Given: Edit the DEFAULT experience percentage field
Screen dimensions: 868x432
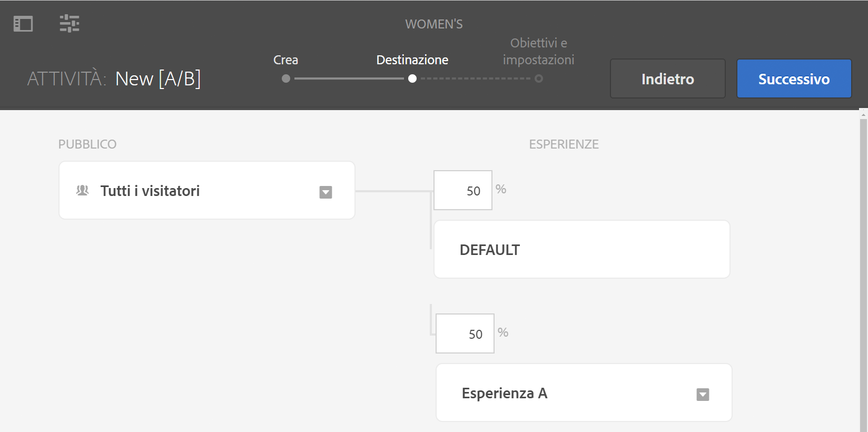Looking at the screenshot, I should point(463,191).
